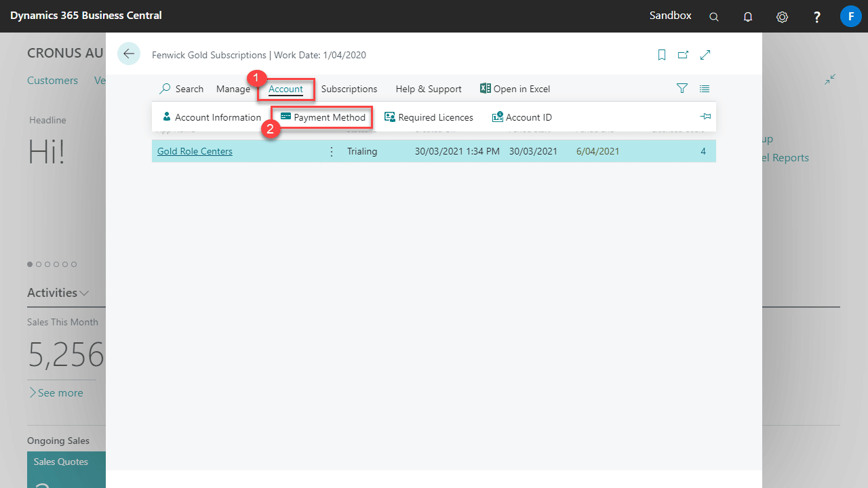Click the back arrow button

click(129, 54)
